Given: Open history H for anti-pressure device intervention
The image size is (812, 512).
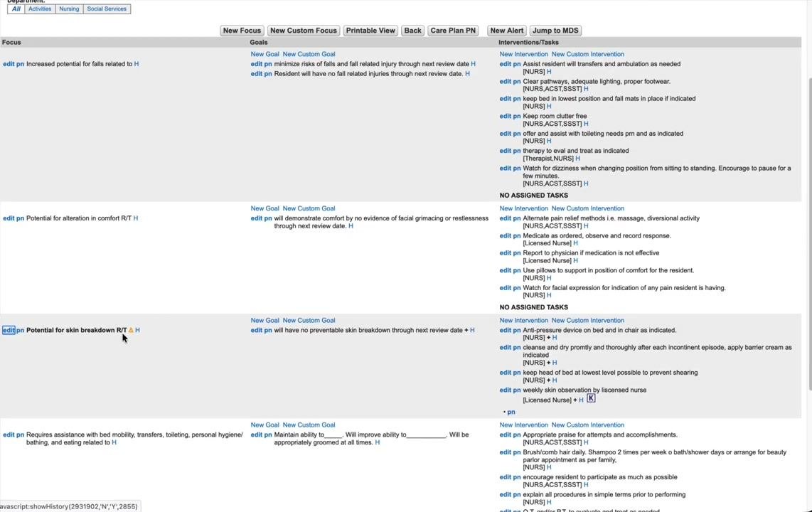Looking at the screenshot, I should pos(555,338).
